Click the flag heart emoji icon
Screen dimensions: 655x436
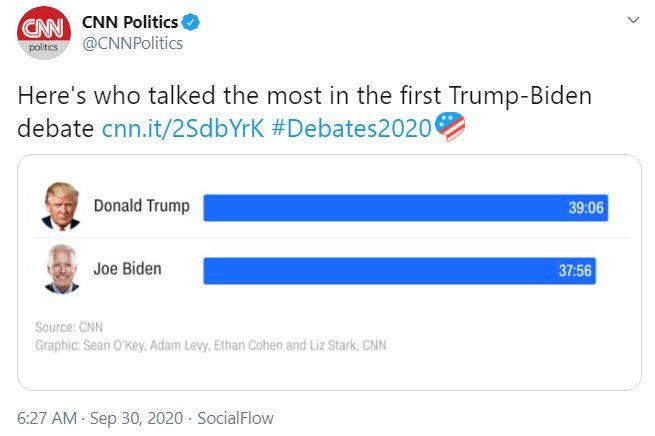[x=450, y=127]
